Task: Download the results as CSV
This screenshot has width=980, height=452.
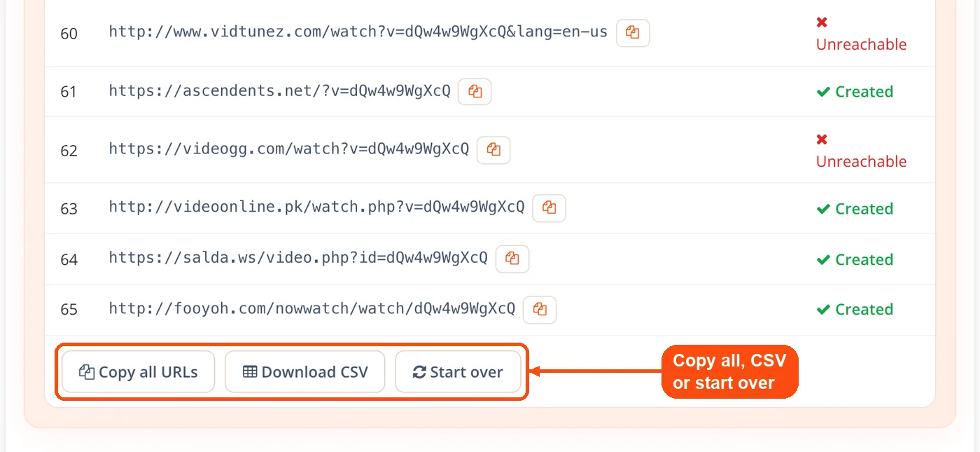Action: (x=304, y=372)
